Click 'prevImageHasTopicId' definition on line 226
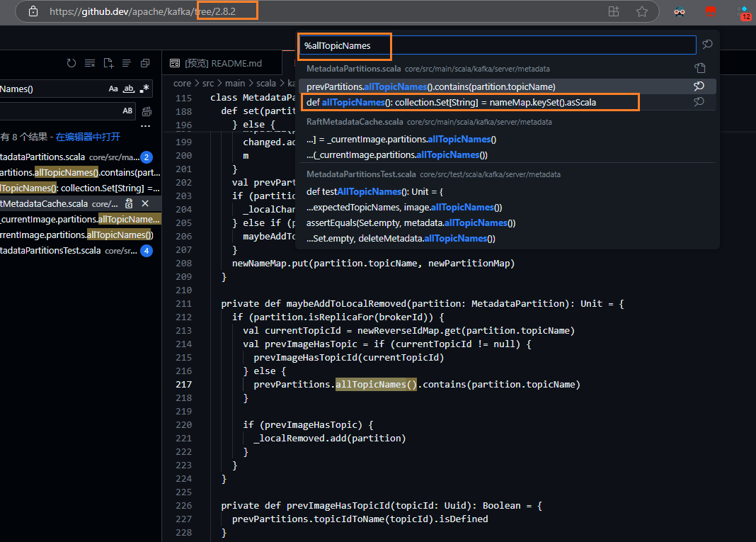The width and height of the screenshot is (756, 542). (x=338, y=506)
